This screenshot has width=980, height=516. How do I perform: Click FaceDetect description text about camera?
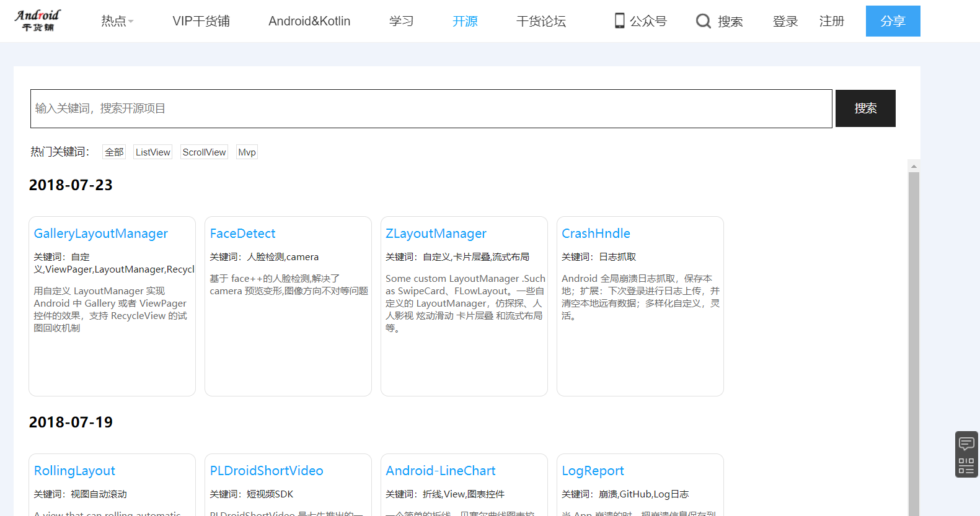[x=289, y=285]
